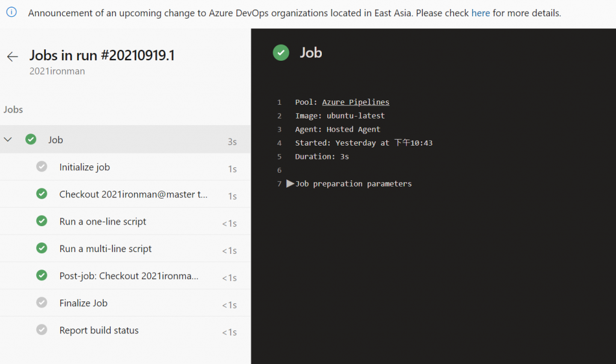Click the back arrow beside Jobs in run
Image resolution: width=616 pixels, height=364 pixels.
[x=12, y=57]
